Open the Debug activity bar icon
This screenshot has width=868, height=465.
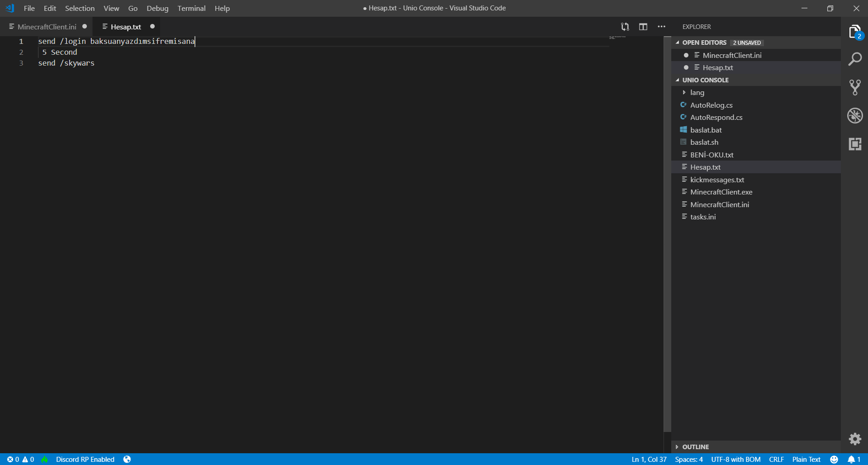pos(855,116)
